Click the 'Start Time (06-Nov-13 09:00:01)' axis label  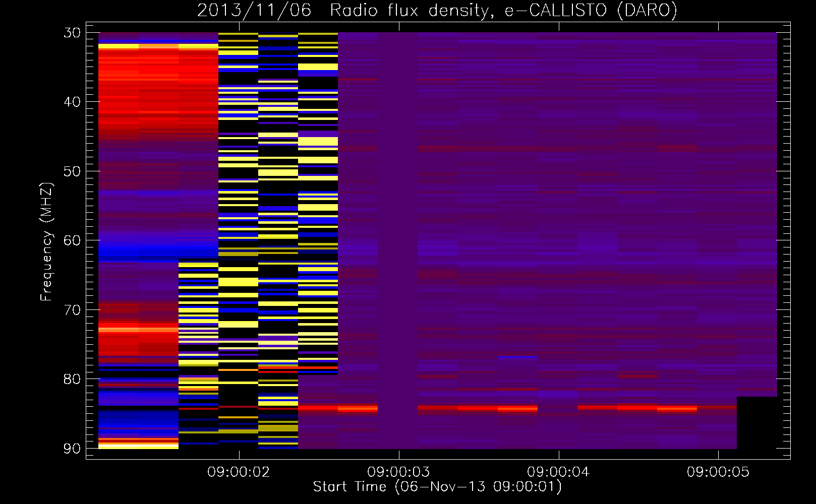click(437, 487)
